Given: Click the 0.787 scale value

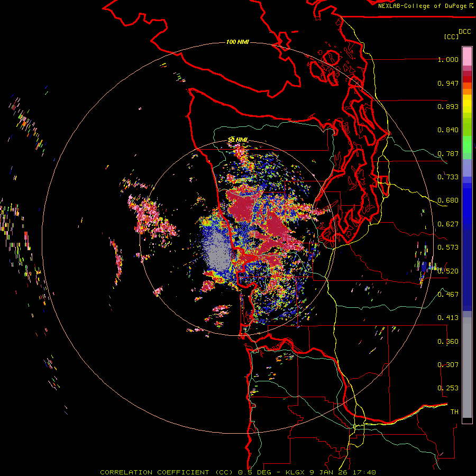Looking at the screenshot, I should click(448, 153).
